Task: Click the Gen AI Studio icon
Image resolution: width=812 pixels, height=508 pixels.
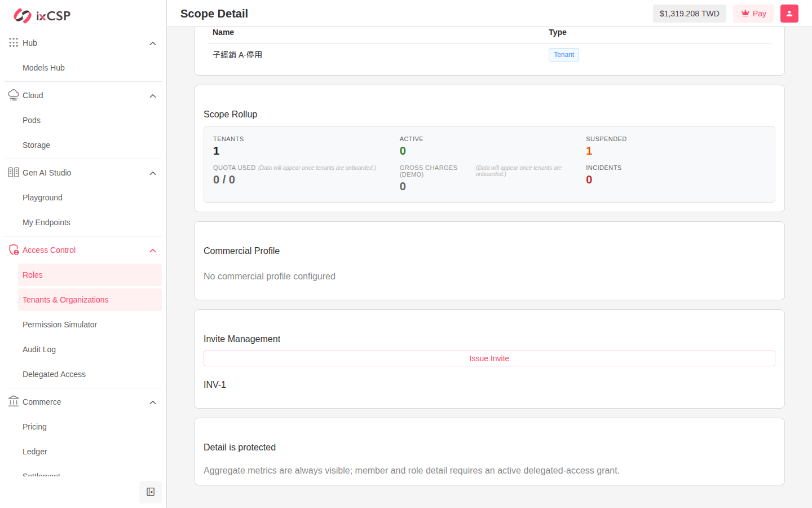Action: click(14, 173)
